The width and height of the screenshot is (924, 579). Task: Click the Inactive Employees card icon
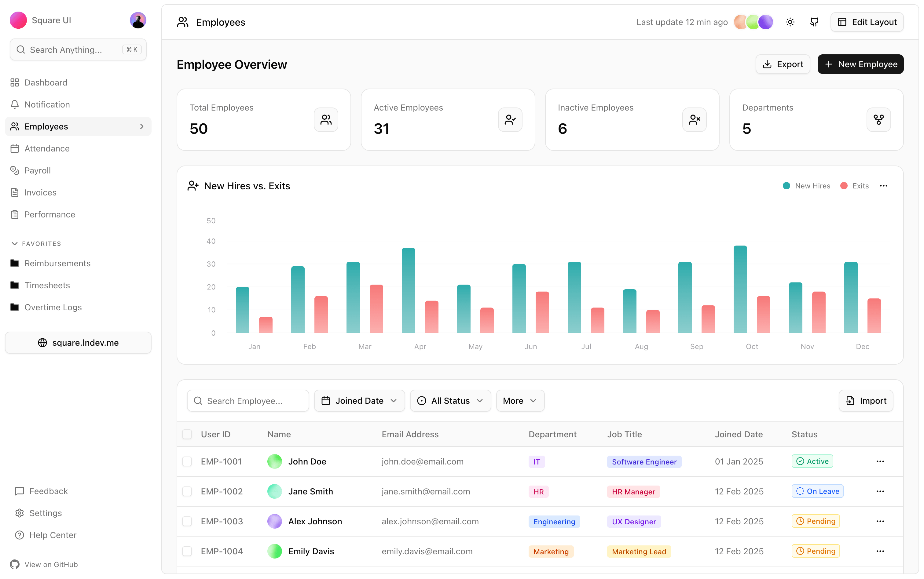click(694, 120)
